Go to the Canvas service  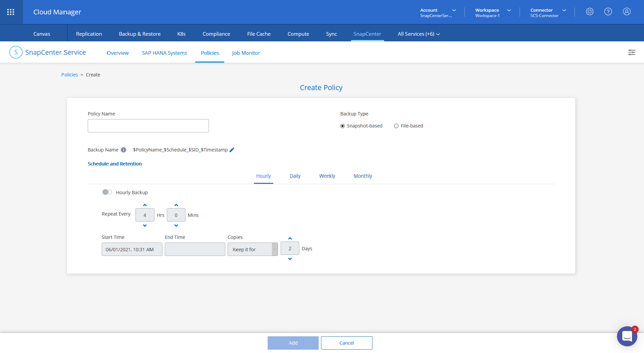pyautogui.click(x=42, y=34)
